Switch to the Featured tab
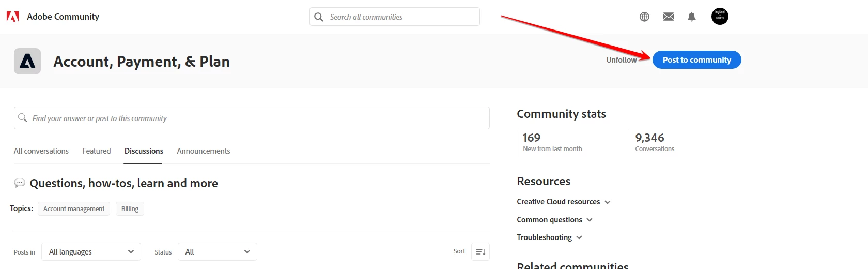868x269 pixels. (x=97, y=151)
